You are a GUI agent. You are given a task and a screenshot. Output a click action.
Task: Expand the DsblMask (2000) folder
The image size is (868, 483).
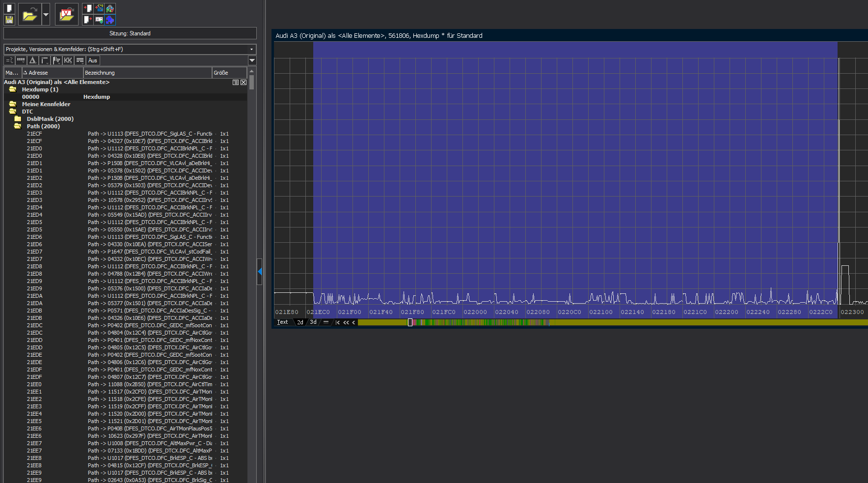[18, 119]
